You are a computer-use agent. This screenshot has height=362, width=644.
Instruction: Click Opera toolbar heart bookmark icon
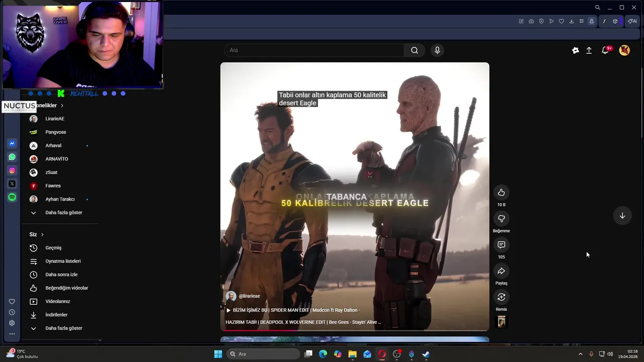coord(561,21)
